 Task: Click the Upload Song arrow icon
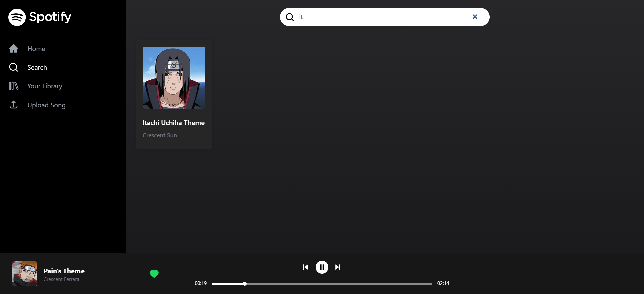14,105
